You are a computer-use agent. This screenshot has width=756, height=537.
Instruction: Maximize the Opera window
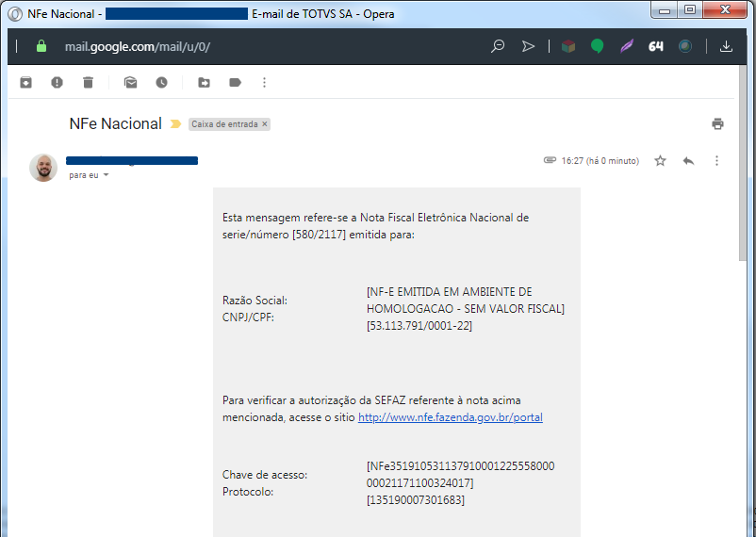click(690, 10)
